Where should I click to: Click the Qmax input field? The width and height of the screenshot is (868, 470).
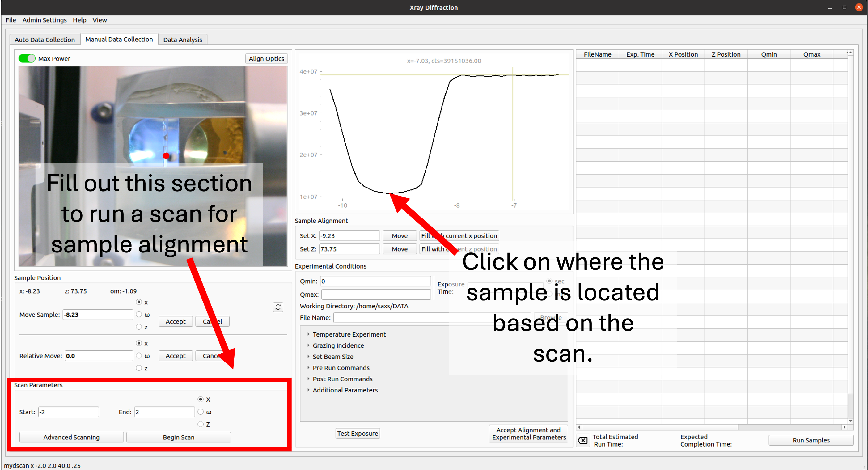click(376, 294)
